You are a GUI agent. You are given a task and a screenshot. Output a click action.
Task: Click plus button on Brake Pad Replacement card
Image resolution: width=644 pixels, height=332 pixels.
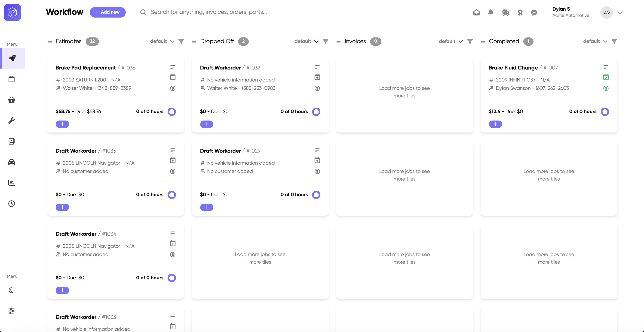62,124
